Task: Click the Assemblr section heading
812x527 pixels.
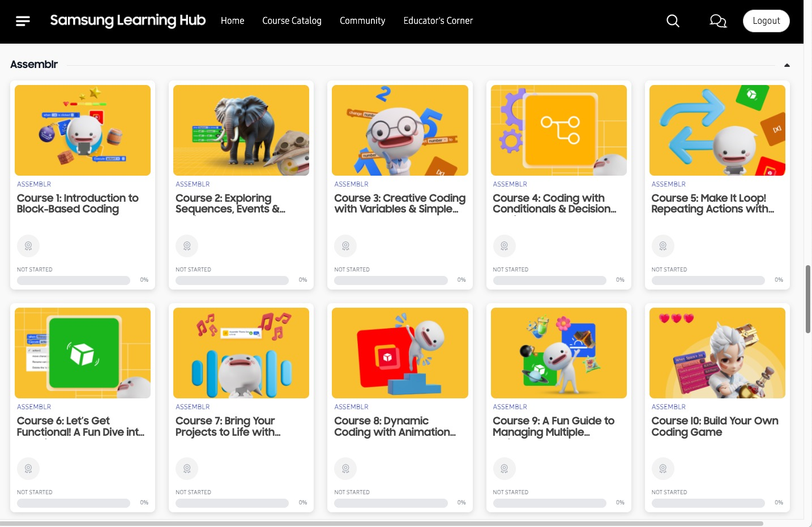Action: point(34,65)
